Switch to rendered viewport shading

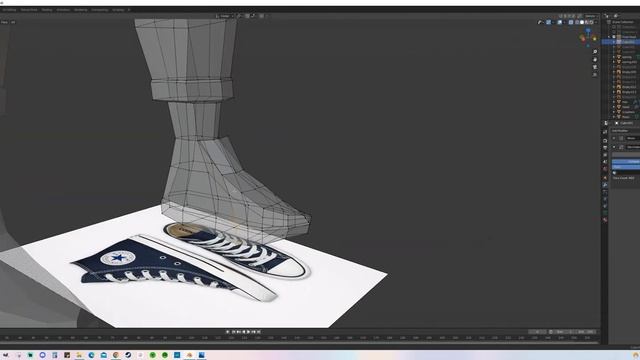591,22
